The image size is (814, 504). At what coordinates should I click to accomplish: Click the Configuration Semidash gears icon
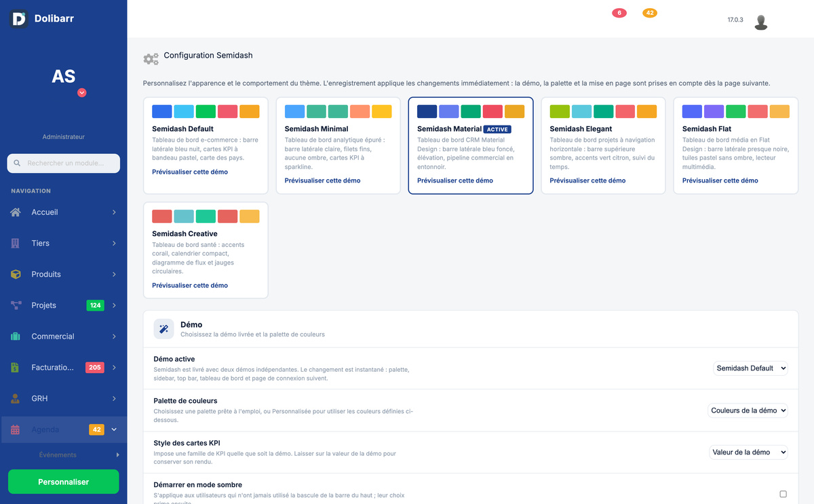tap(151, 59)
